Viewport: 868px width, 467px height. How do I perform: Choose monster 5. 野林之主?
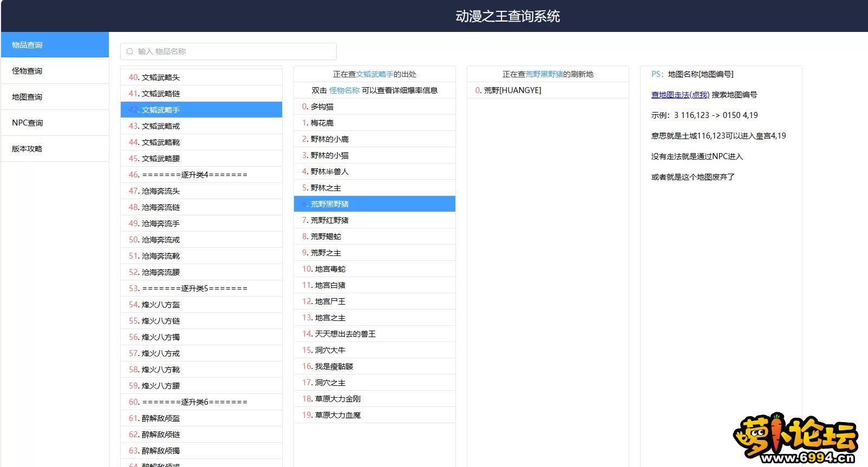(375, 188)
